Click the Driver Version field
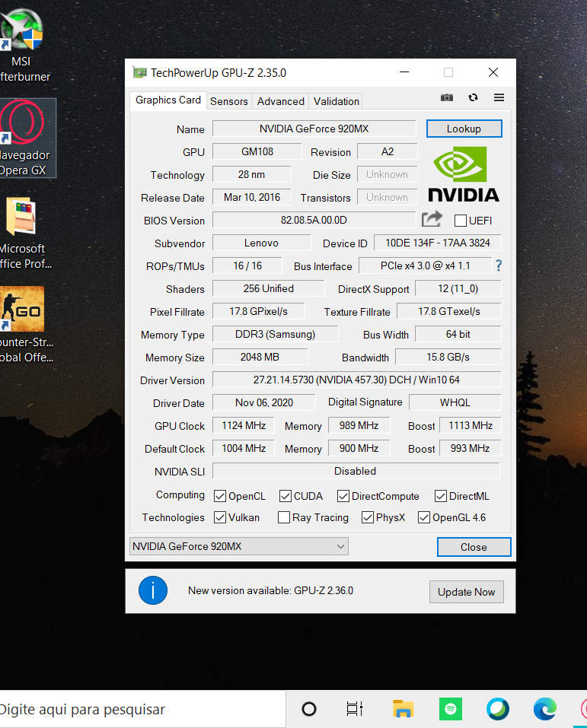 [x=357, y=380]
